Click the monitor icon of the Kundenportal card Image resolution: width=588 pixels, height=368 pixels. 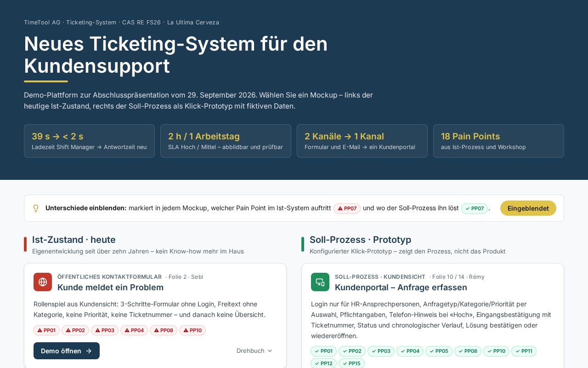click(x=320, y=282)
